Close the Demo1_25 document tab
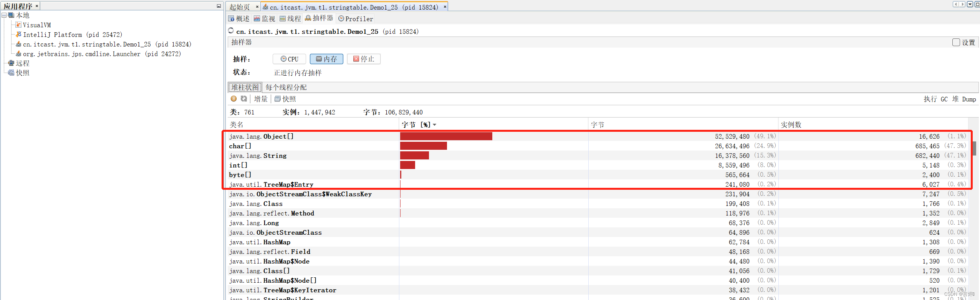980x300 pixels. click(x=445, y=7)
